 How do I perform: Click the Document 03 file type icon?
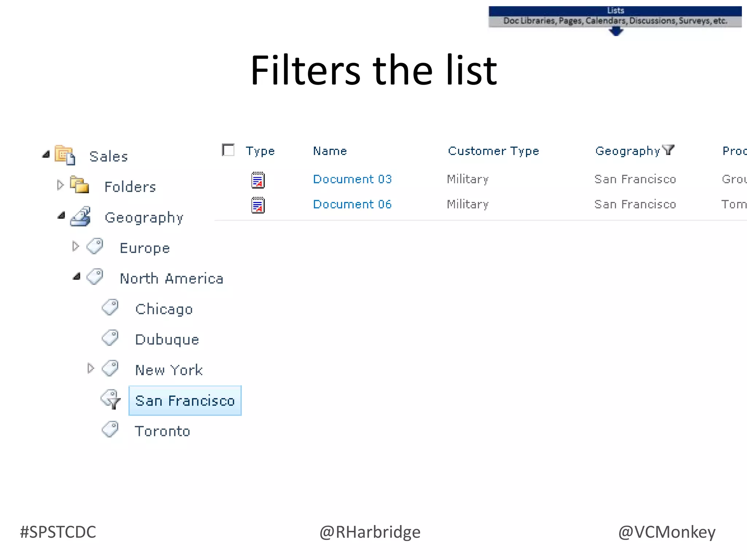pyautogui.click(x=258, y=180)
